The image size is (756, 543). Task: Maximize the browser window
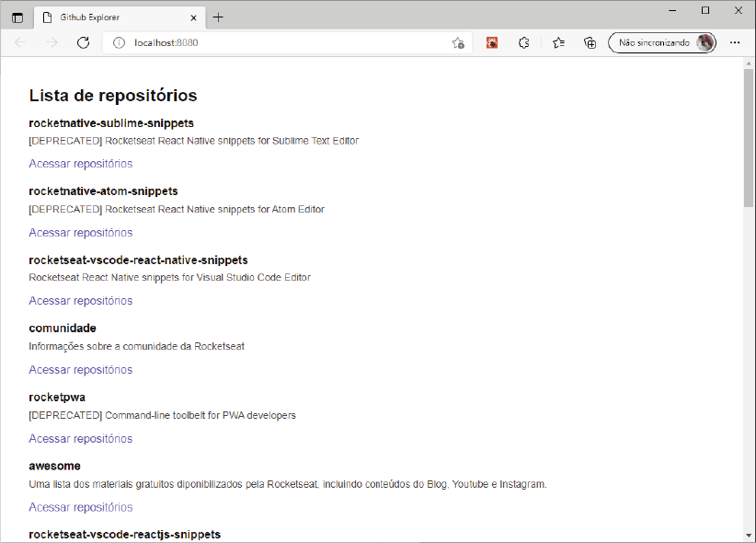[705, 10]
